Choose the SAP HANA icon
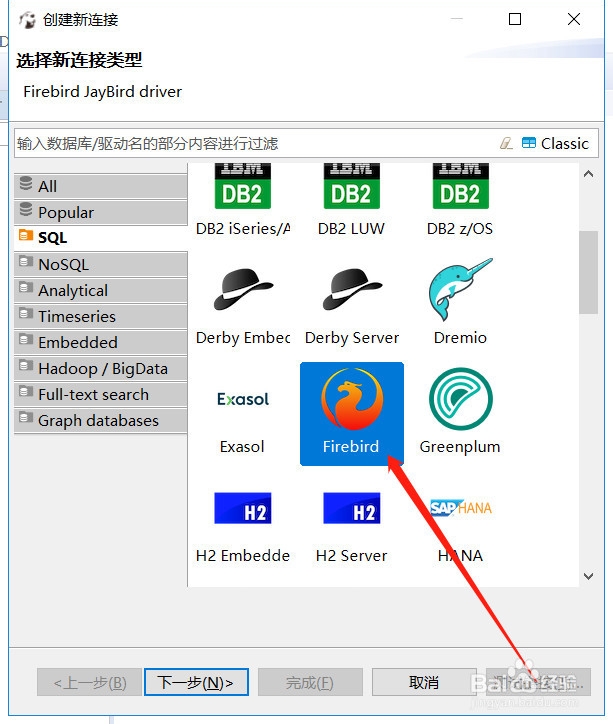This screenshot has width=613, height=724. [x=460, y=508]
